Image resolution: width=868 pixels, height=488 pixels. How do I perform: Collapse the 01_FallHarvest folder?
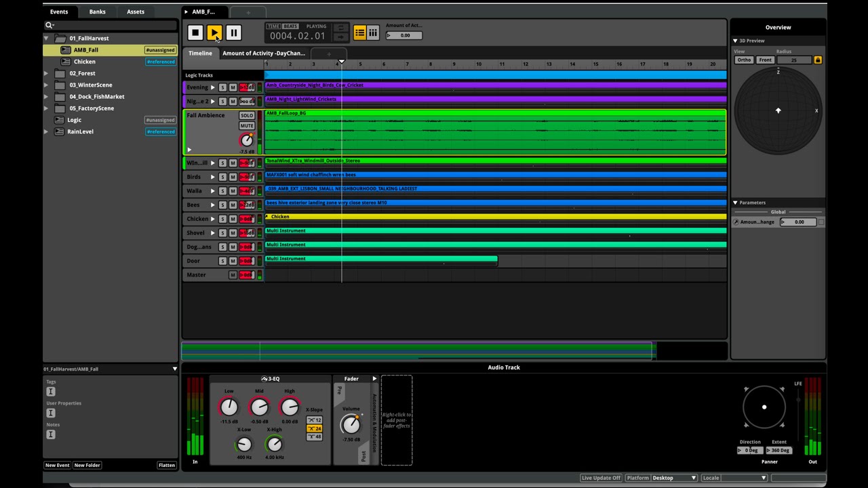point(47,39)
